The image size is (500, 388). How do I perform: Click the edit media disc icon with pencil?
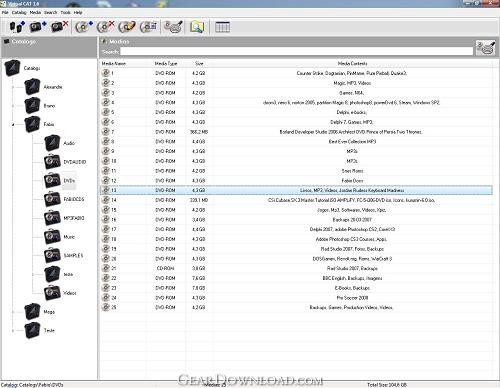pos(127,27)
